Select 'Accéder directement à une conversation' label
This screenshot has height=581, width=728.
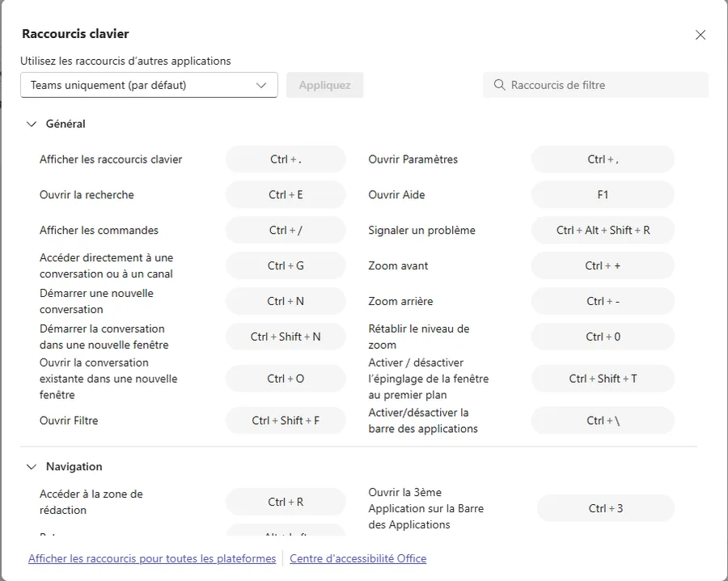(106, 265)
